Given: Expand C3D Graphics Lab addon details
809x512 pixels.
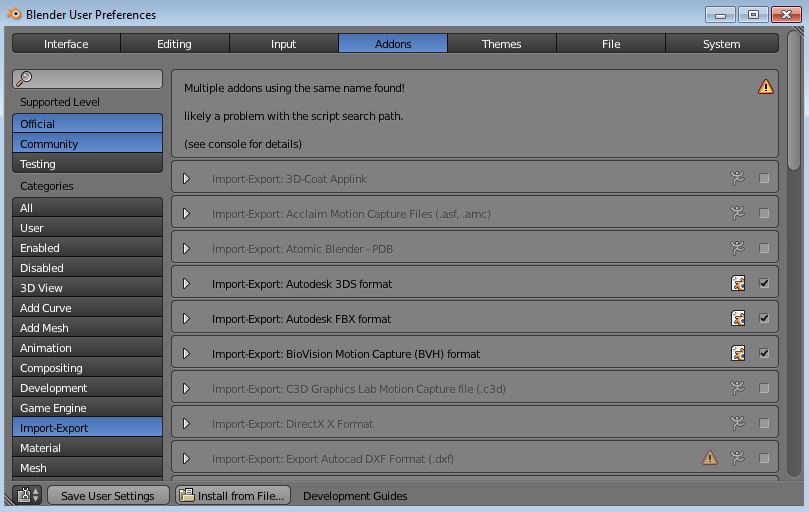Looking at the screenshot, I should coord(186,388).
